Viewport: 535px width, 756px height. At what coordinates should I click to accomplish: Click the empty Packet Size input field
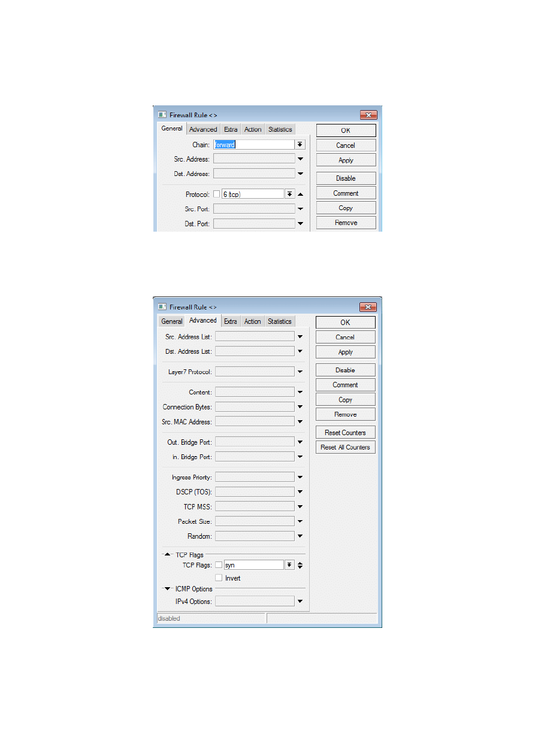click(x=255, y=521)
